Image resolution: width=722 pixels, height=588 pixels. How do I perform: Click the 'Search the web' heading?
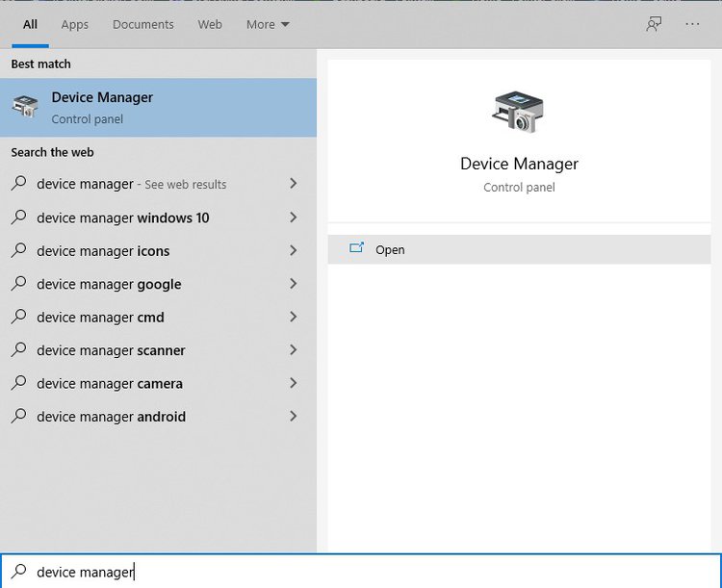pos(53,152)
